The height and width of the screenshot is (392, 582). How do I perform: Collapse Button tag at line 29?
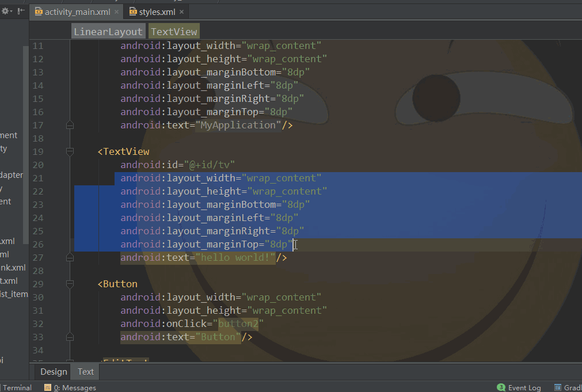pyautogui.click(x=70, y=284)
